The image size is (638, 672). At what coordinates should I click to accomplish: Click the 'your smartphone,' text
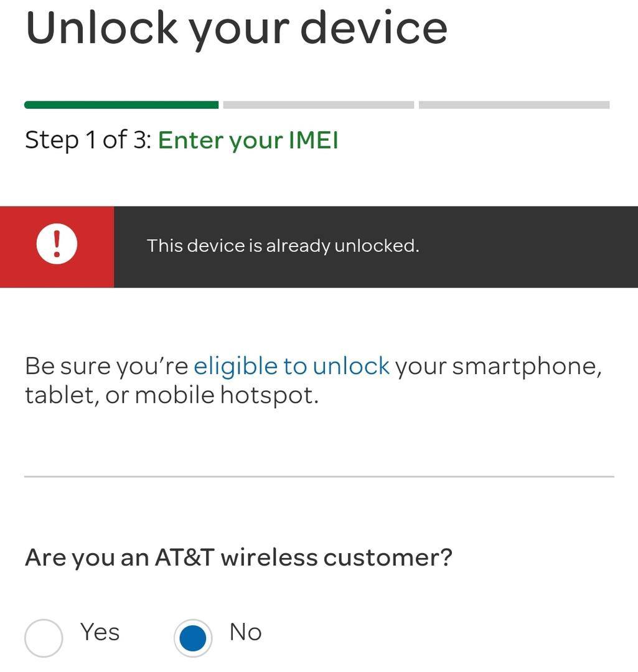point(499,367)
